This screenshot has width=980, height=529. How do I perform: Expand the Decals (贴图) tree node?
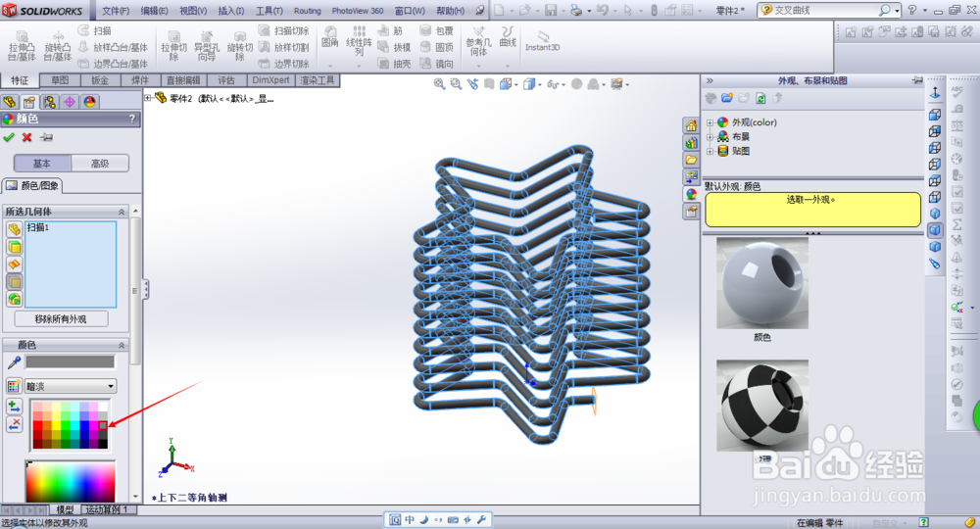pos(710,151)
